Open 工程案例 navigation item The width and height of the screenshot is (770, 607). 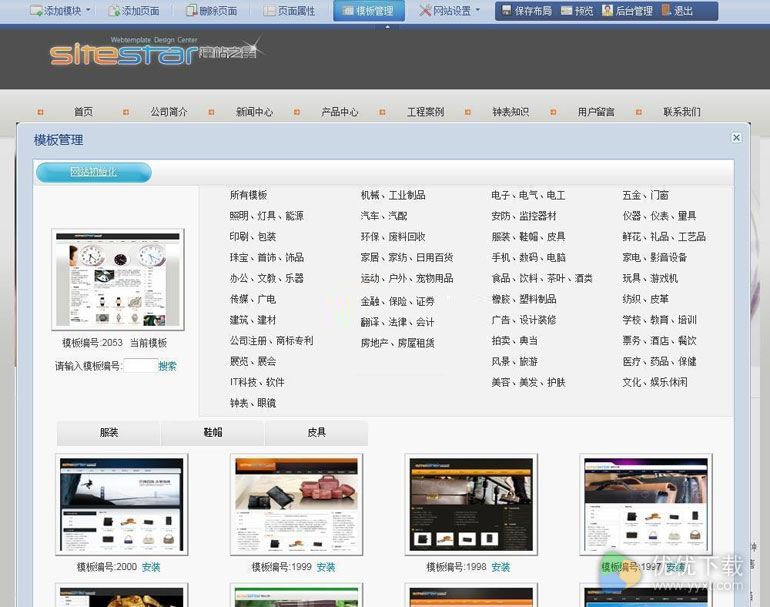click(x=425, y=112)
